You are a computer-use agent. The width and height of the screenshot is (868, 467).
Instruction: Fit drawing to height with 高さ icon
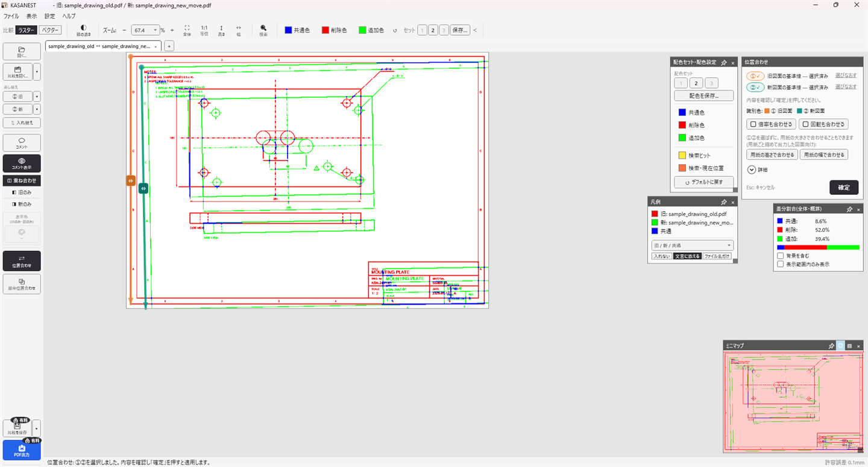click(x=221, y=30)
